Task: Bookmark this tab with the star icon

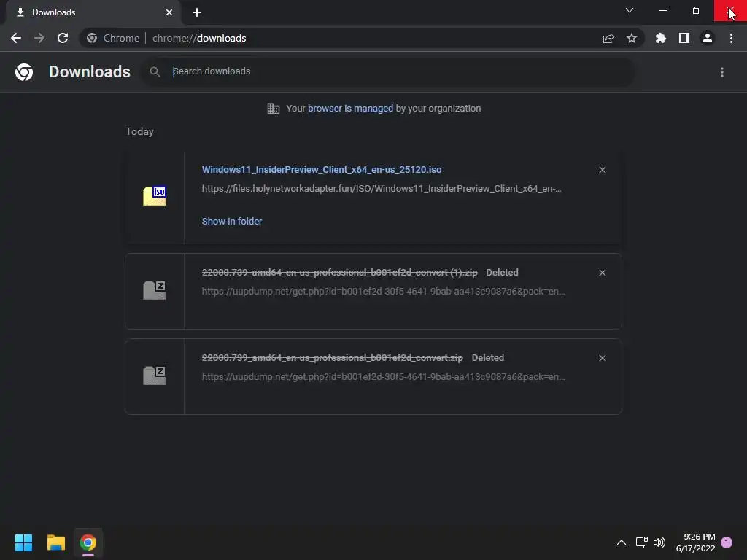Action: tap(632, 38)
